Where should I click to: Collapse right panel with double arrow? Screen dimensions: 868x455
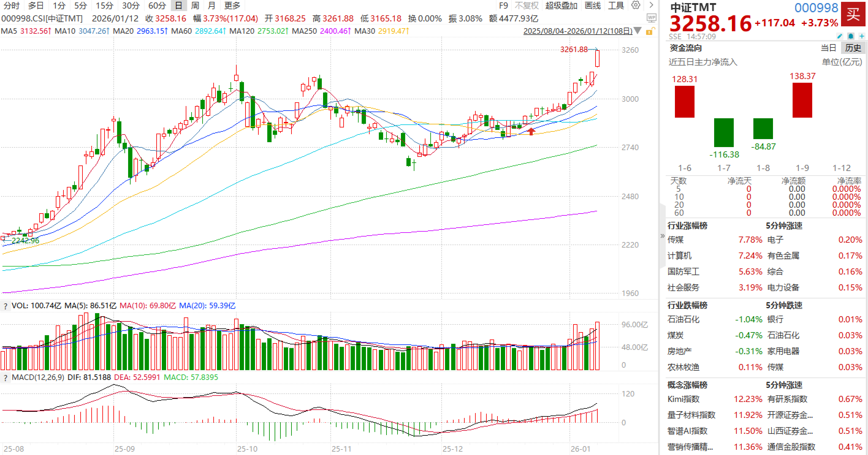662,236
